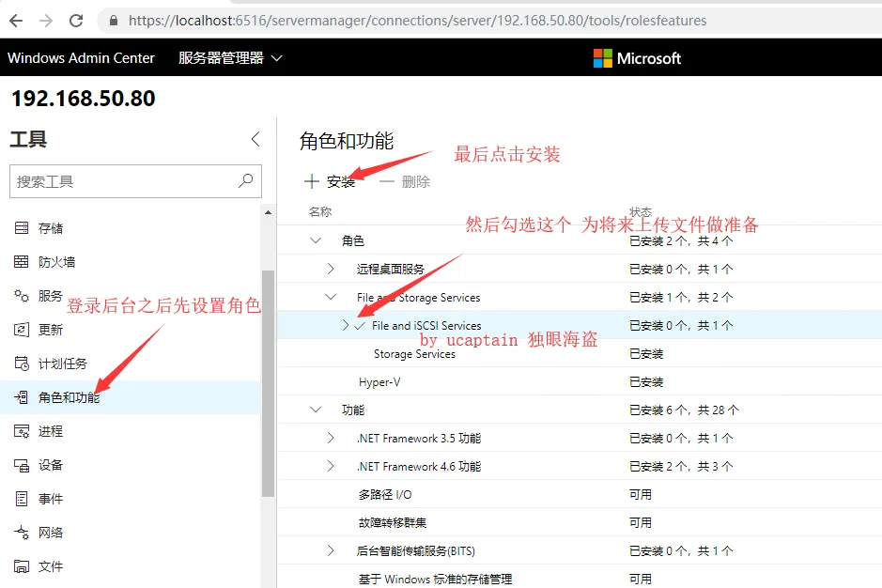Expand the File and iSCSI Services row
The width and height of the screenshot is (882, 588).
coord(346,325)
